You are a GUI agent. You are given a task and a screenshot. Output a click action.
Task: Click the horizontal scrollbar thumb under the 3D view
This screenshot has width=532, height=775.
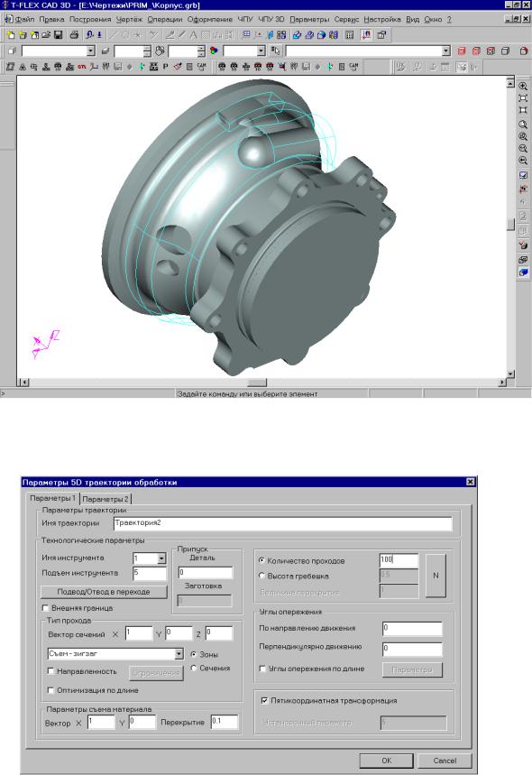coord(256,382)
